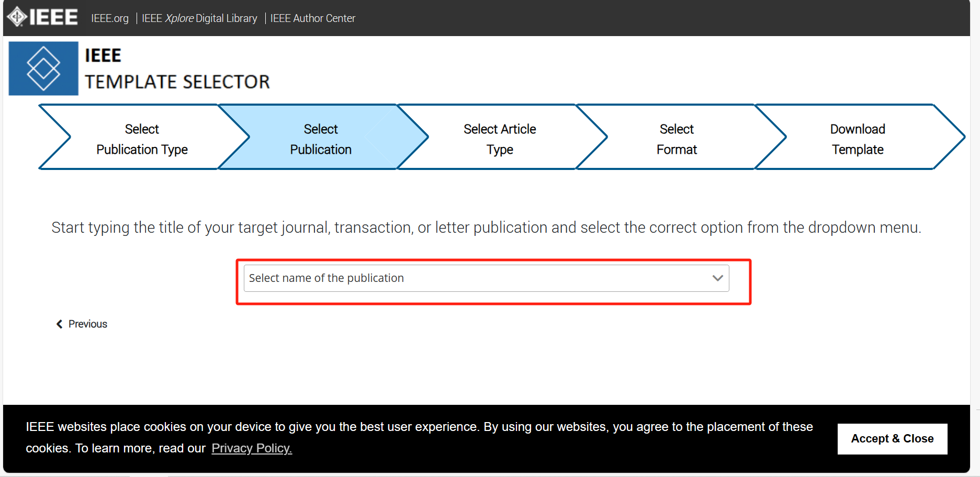The height and width of the screenshot is (477, 980).
Task: Click the blue IEEE diamond logo tile
Action: click(x=43, y=69)
